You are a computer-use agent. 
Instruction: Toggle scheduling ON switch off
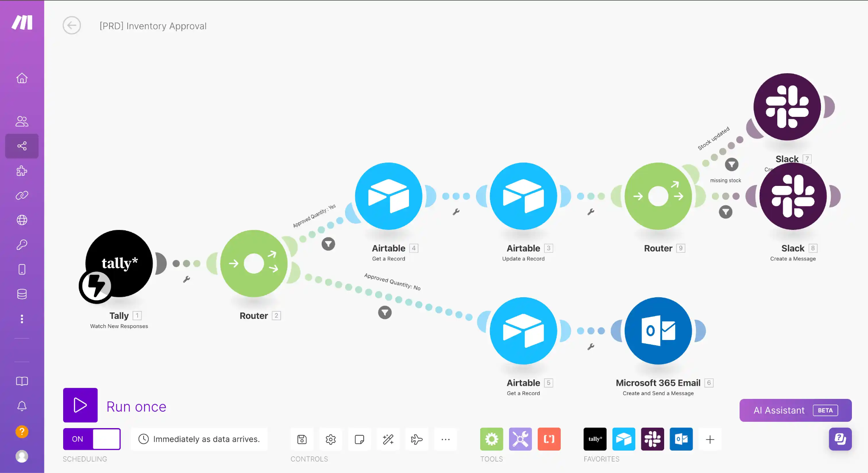tap(92, 439)
